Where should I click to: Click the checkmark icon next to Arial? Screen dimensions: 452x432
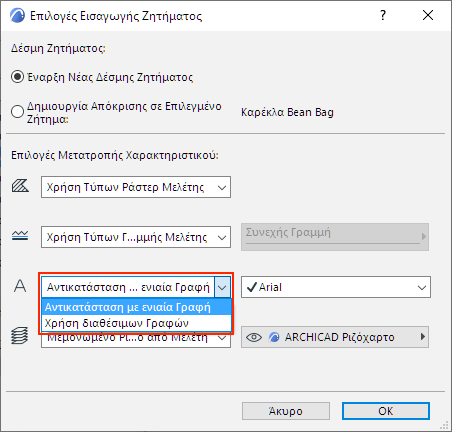[x=252, y=287]
